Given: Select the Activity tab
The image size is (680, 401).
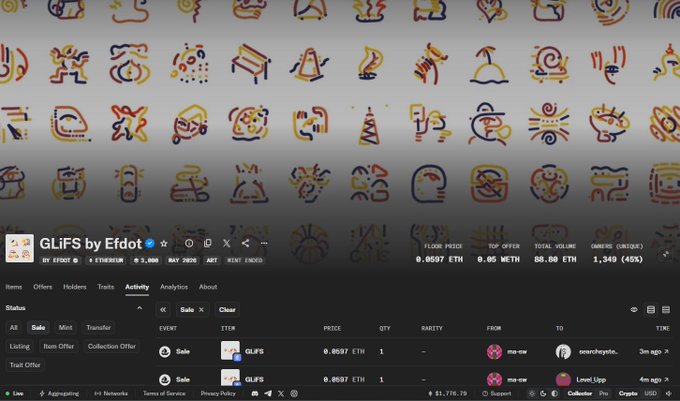Looking at the screenshot, I should click(x=137, y=287).
